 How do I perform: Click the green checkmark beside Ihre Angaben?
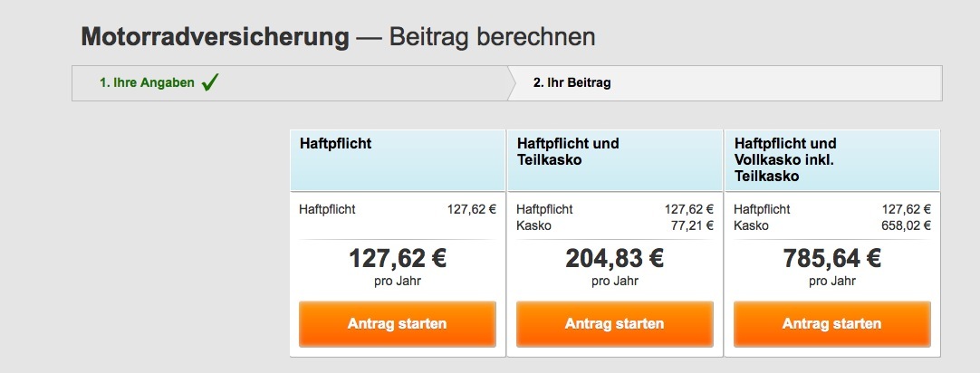tap(210, 83)
